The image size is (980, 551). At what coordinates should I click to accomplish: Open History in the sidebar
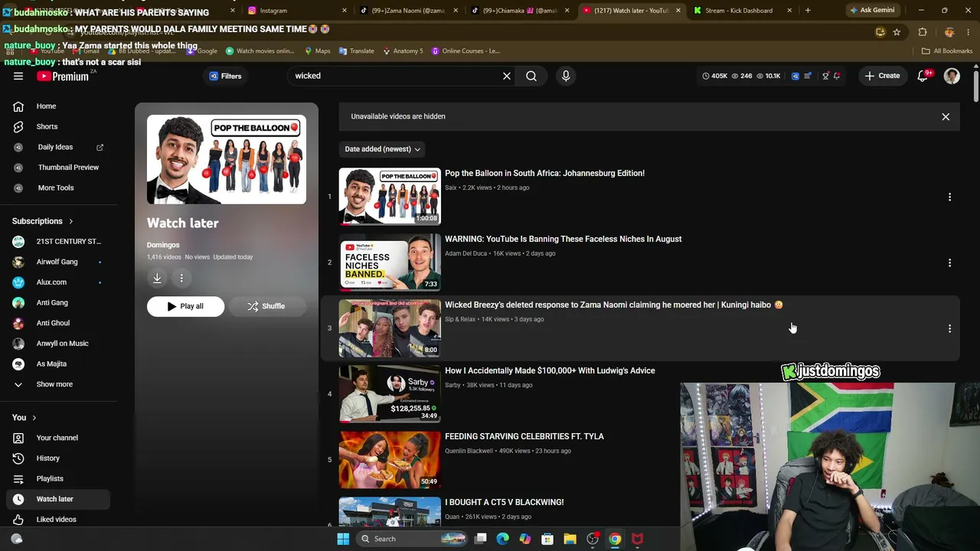pyautogui.click(x=59, y=458)
